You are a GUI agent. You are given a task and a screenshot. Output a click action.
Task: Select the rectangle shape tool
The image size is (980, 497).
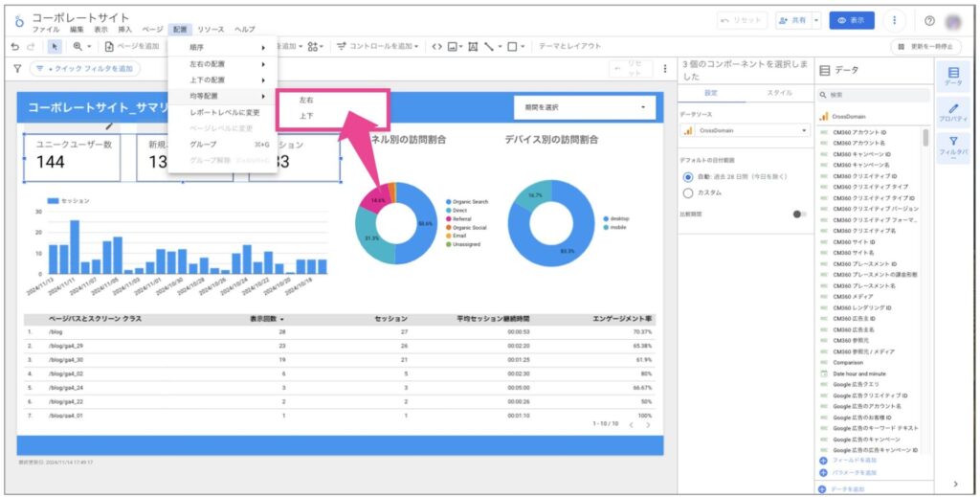pyautogui.click(x=512, y=46)
